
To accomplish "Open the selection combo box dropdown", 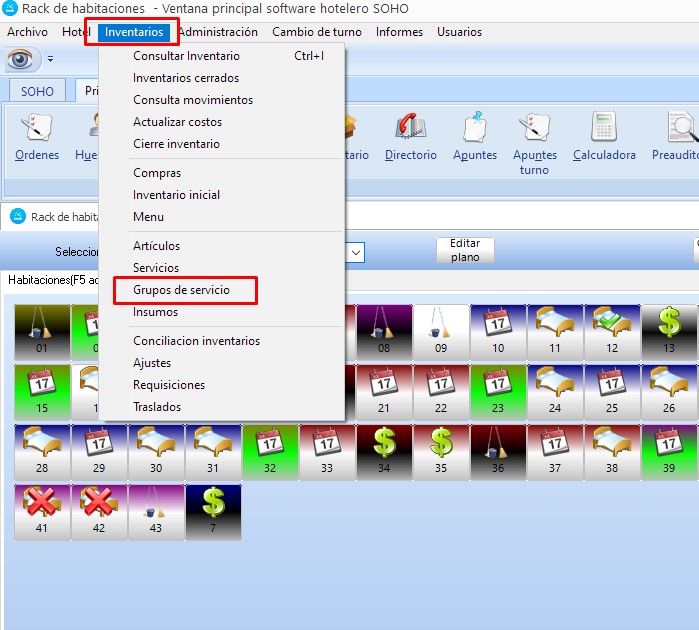I will [x=356, y=253].
